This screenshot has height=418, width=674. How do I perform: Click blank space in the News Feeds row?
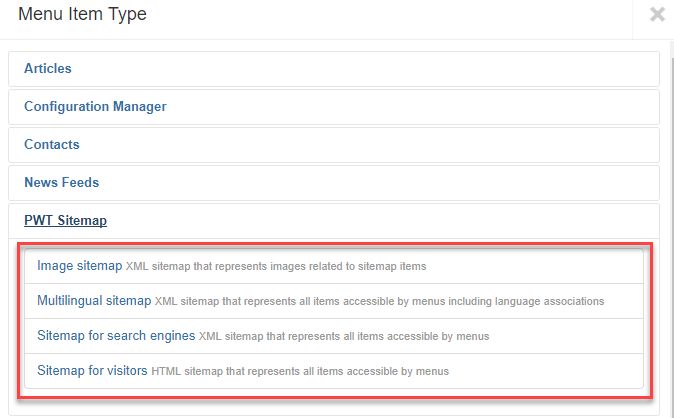(x=400, y=183)
